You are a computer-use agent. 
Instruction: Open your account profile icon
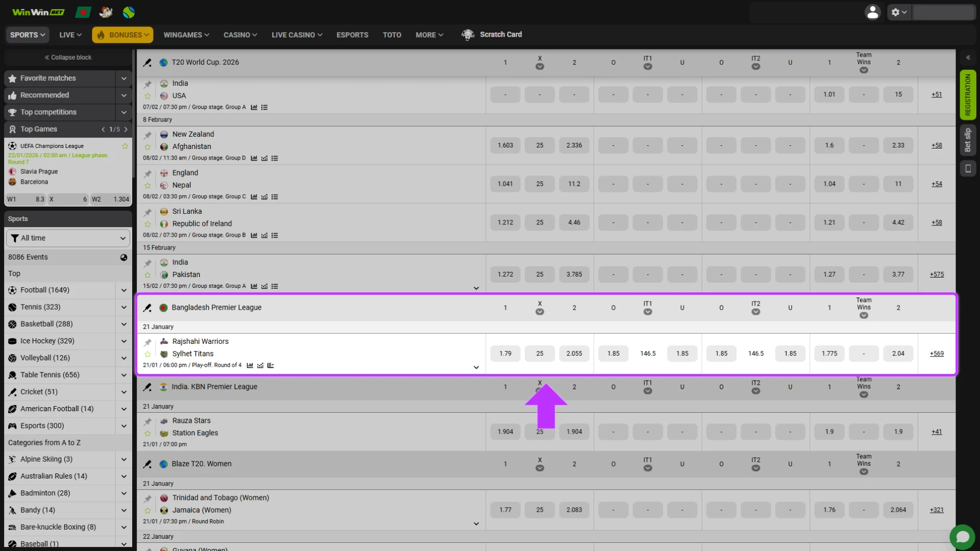873,12
